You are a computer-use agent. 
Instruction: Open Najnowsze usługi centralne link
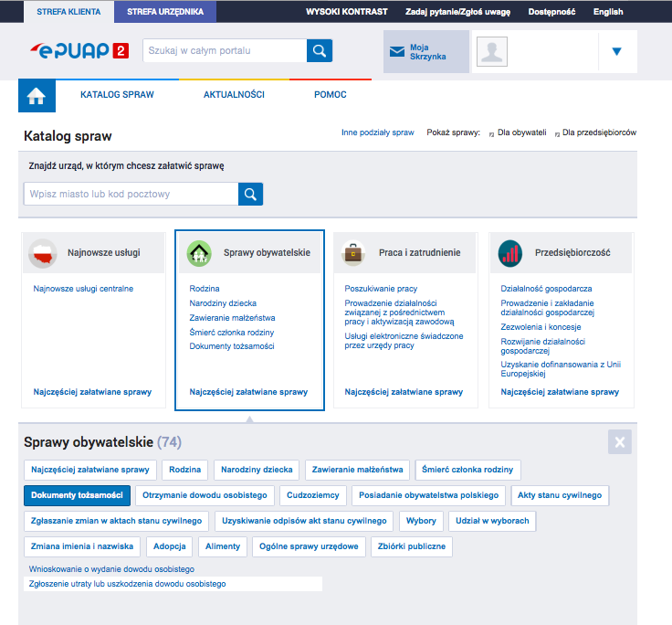tap(83, 289)
